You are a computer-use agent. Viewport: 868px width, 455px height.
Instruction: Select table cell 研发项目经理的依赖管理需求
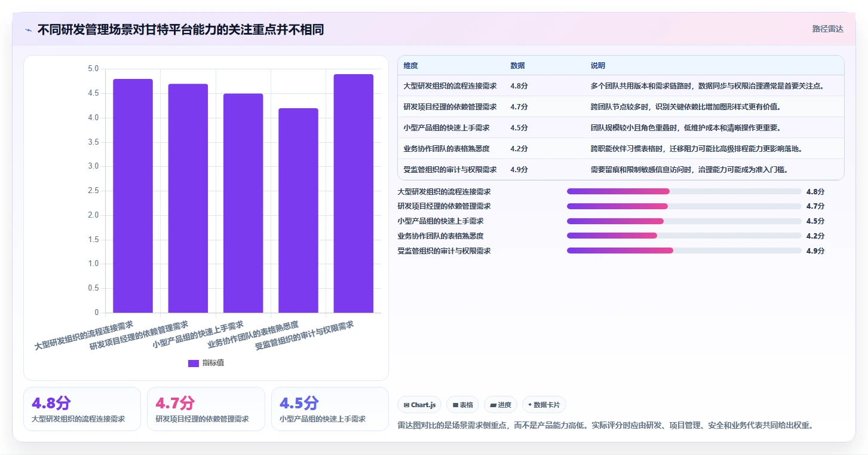coord(450,107)
